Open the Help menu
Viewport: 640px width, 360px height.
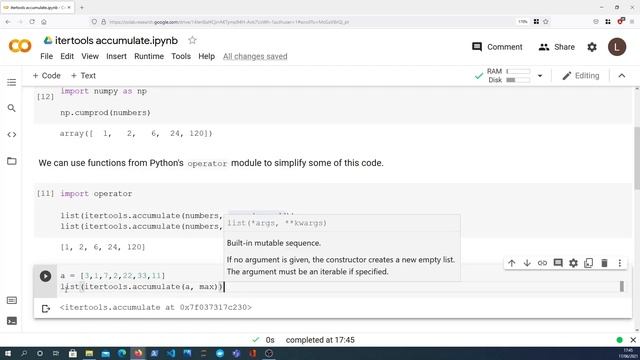(207, 56)
